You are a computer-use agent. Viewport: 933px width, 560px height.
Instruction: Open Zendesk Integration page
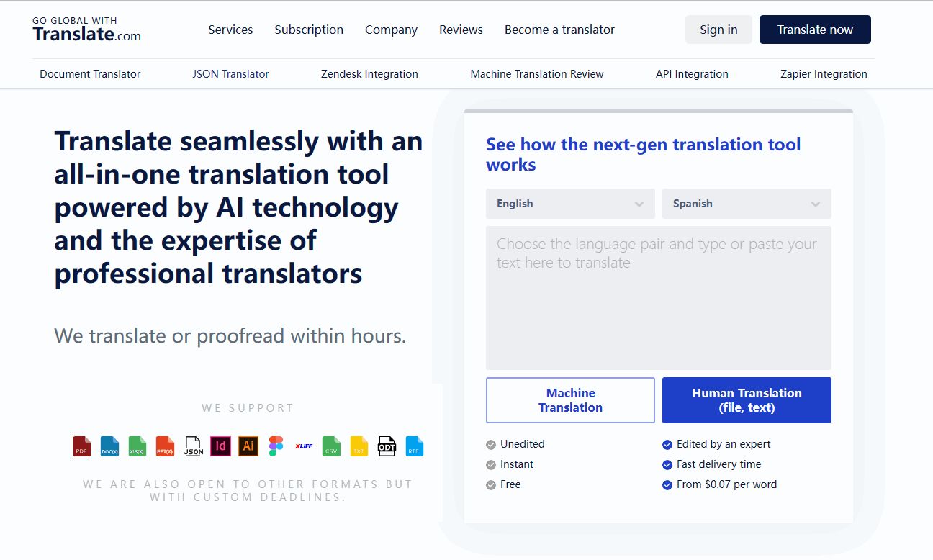click(369, 74)
